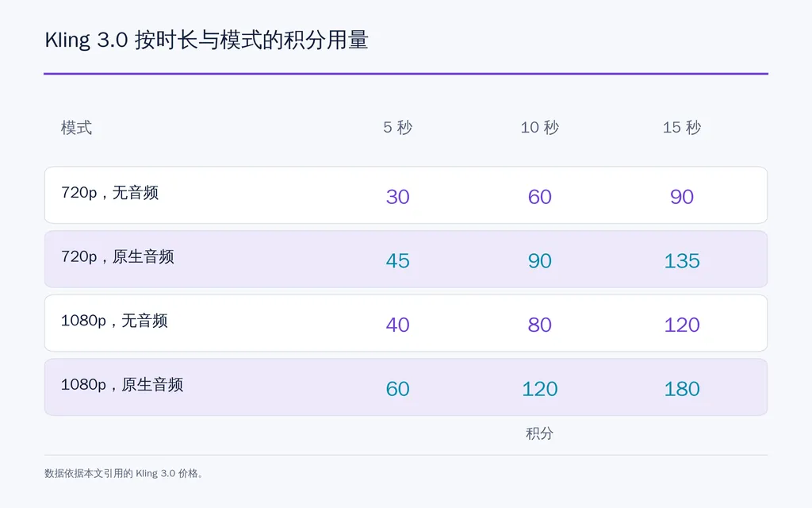Screen dimensions: 812x508
Task: Select the "模式" column header
Action: point(76,128)
